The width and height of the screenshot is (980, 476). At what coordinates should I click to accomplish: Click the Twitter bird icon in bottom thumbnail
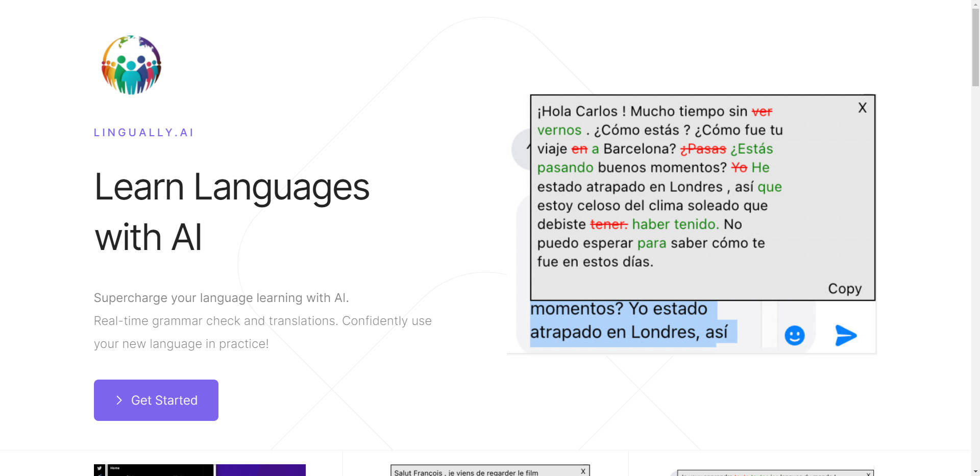[x=100, y=469]
